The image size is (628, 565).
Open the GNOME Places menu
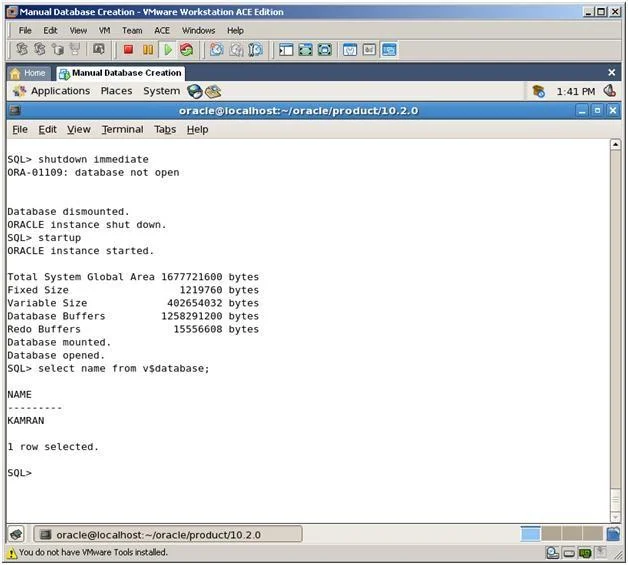(116, 91)
